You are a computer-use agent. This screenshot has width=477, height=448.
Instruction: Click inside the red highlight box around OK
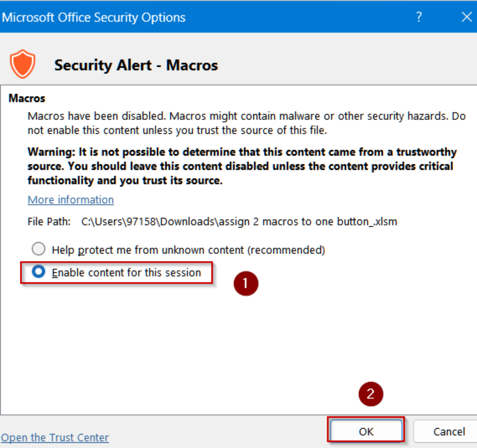click(x=366, y=431)
